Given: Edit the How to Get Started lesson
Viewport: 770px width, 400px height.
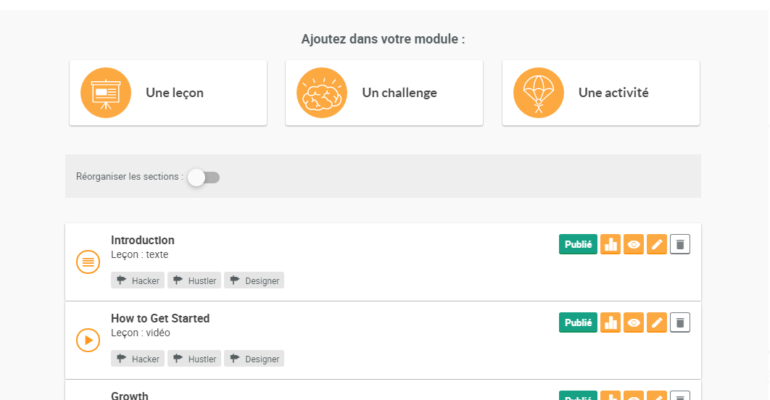Looking at the screenshot, I should pos(656,322).
